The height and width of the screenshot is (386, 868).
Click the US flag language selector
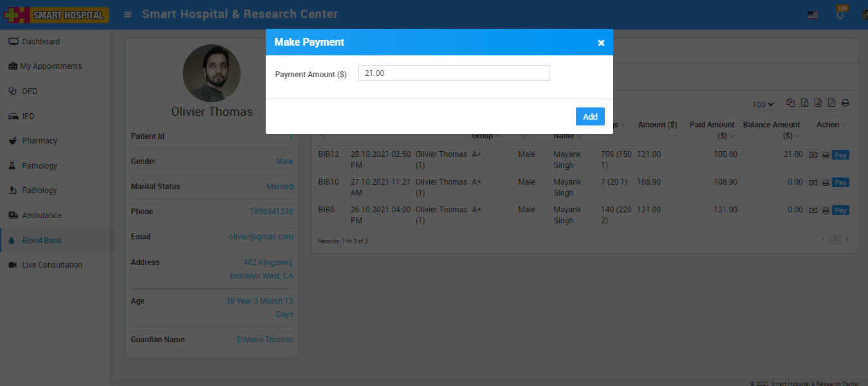coord(813,14)
